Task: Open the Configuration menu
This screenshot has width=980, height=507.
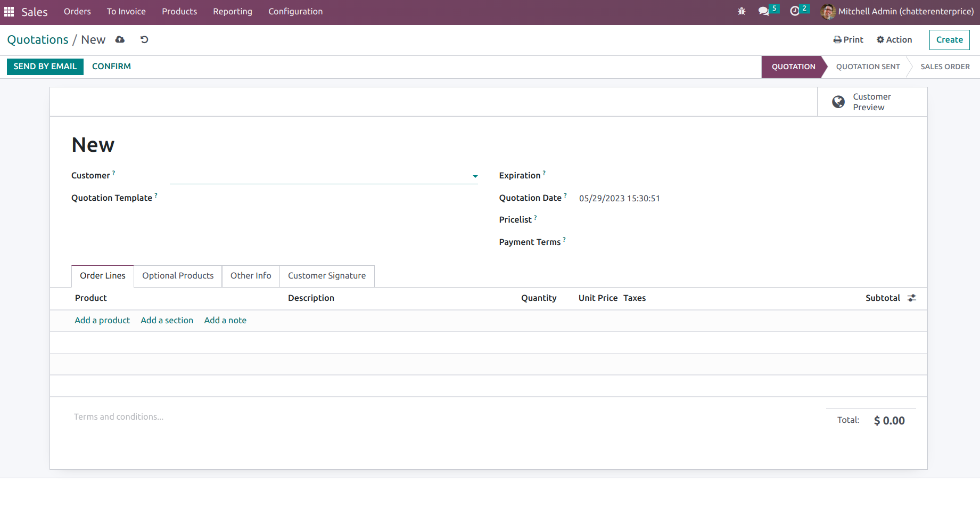Action: 295,12
